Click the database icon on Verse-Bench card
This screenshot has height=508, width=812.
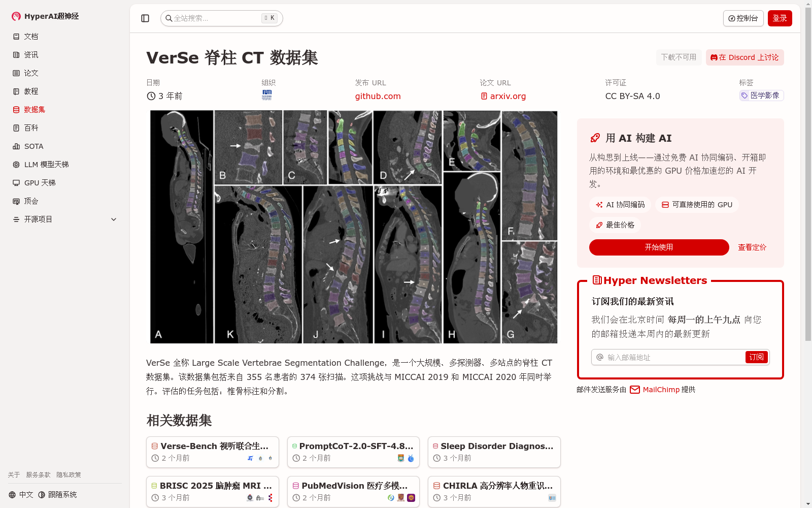click(x=155, y=446)
